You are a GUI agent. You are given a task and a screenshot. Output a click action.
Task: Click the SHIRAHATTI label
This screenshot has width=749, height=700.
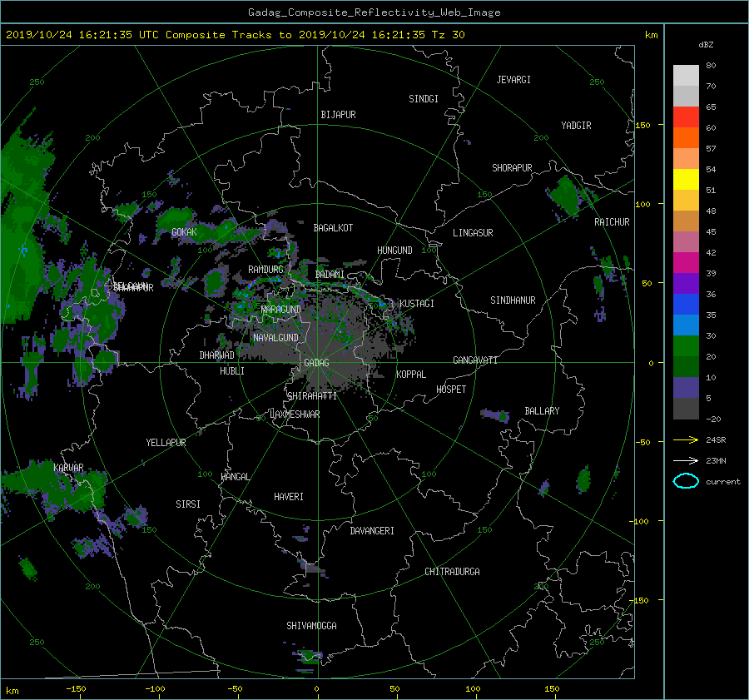312,396
